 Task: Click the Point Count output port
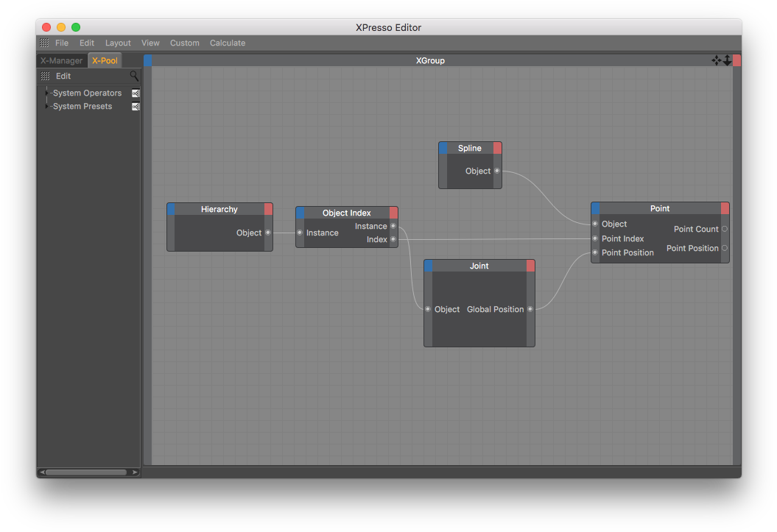coord(725,229)
